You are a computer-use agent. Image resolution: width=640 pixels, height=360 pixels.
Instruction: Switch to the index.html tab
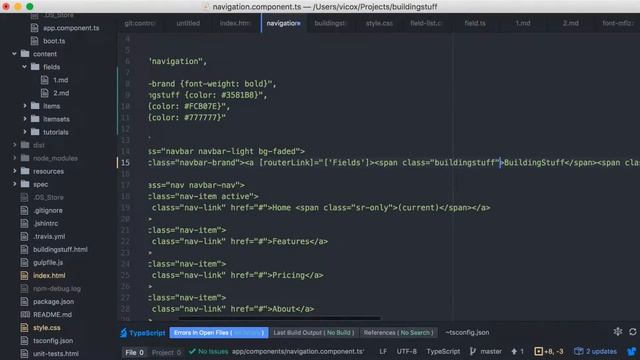click(x=235, y=23)
